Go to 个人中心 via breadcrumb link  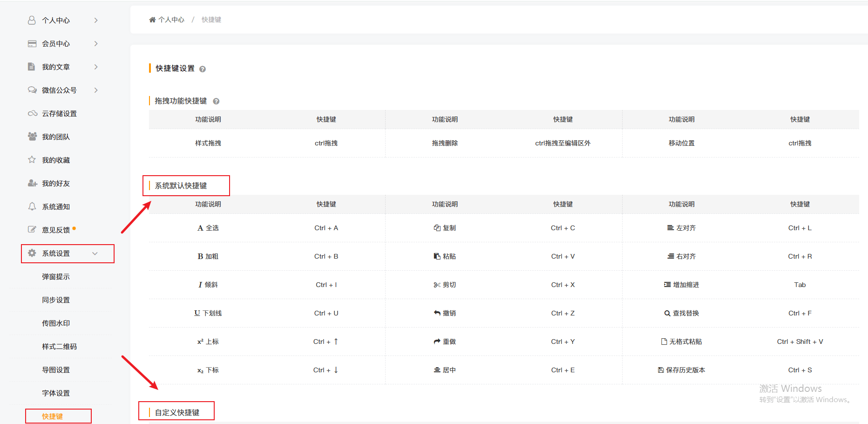click(171, 20)
